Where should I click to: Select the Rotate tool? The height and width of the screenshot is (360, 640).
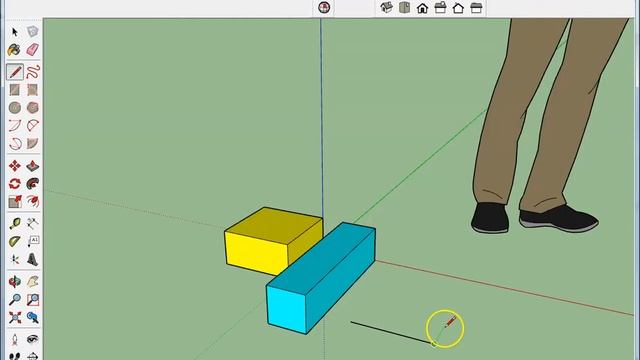15,184
